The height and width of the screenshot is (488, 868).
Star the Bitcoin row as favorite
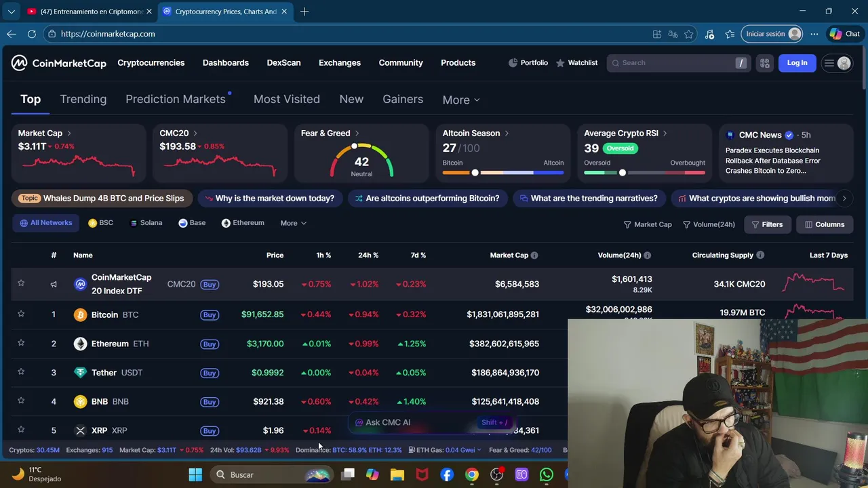pyautogui.click(x=21, y=314)
